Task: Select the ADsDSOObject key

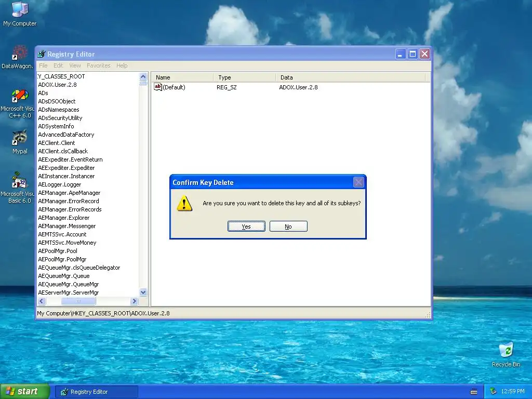Action: tap(57, 101)
